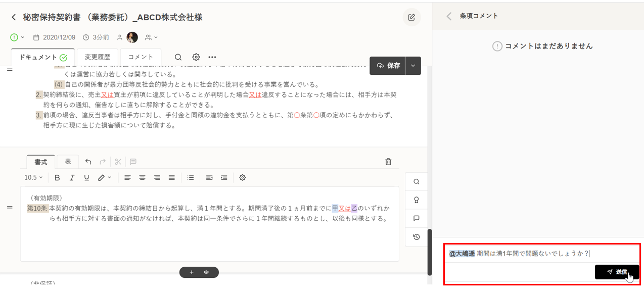Click the 保存 save button
The height and width of the screenshot is (292, 644).
coord(388,66)
